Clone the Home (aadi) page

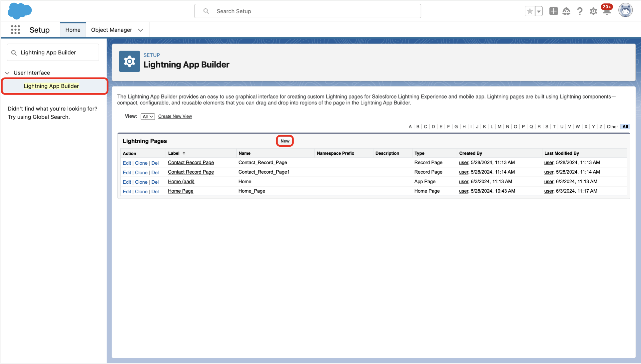[x=141, y=182]
